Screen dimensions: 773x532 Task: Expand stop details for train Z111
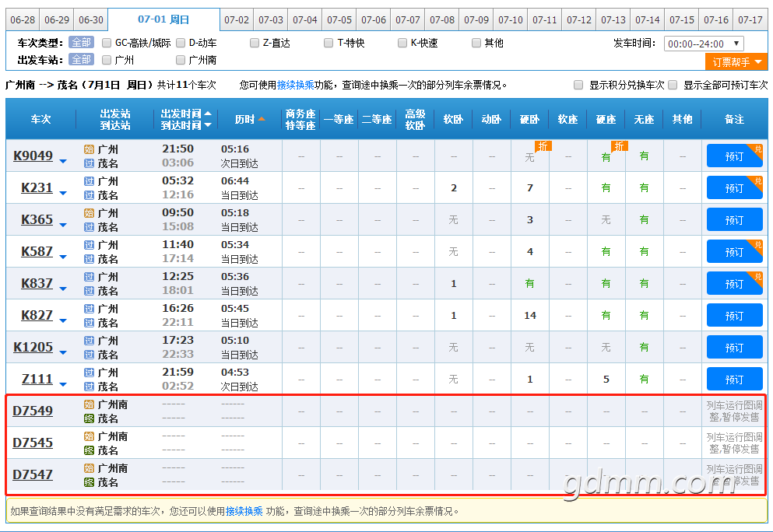(63, 384)
